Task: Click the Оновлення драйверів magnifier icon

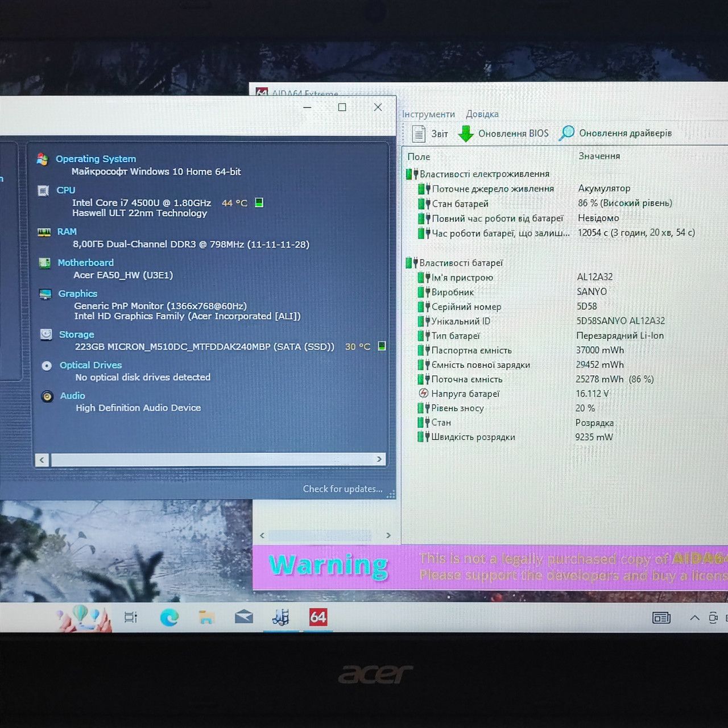Action: [x=566, y=133]
